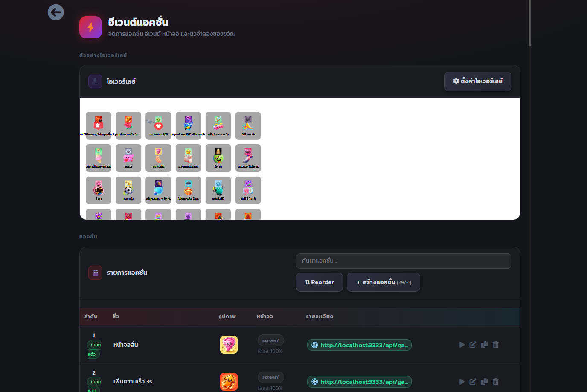The image size is (587, 392).
Task: Click the tornado thumbnail in หน้าจอสั่น row
Action: point(229,345)
